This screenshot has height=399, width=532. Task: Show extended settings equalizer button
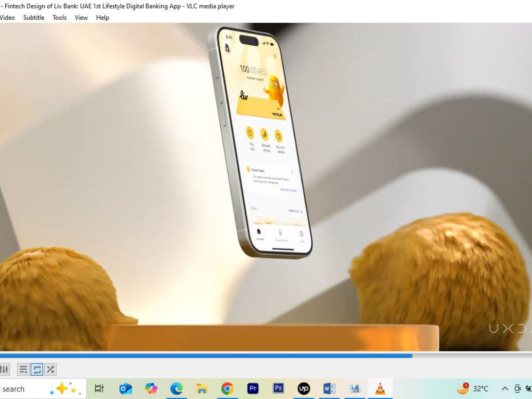pos(4,369)
